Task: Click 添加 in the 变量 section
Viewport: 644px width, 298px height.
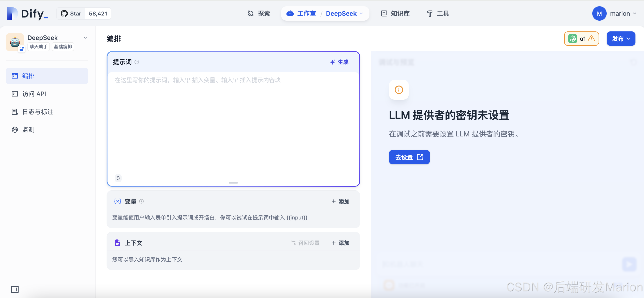Action: 340,201
